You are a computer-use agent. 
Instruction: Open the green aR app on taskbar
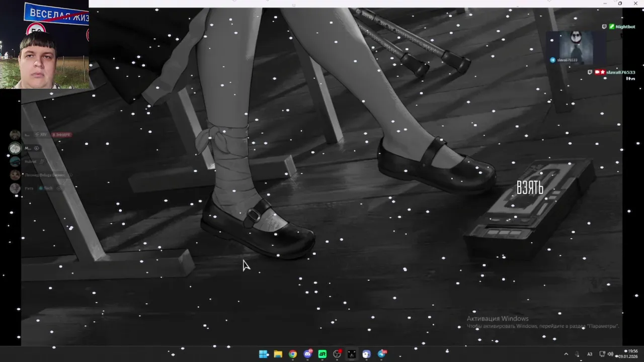tap(323, 354)
